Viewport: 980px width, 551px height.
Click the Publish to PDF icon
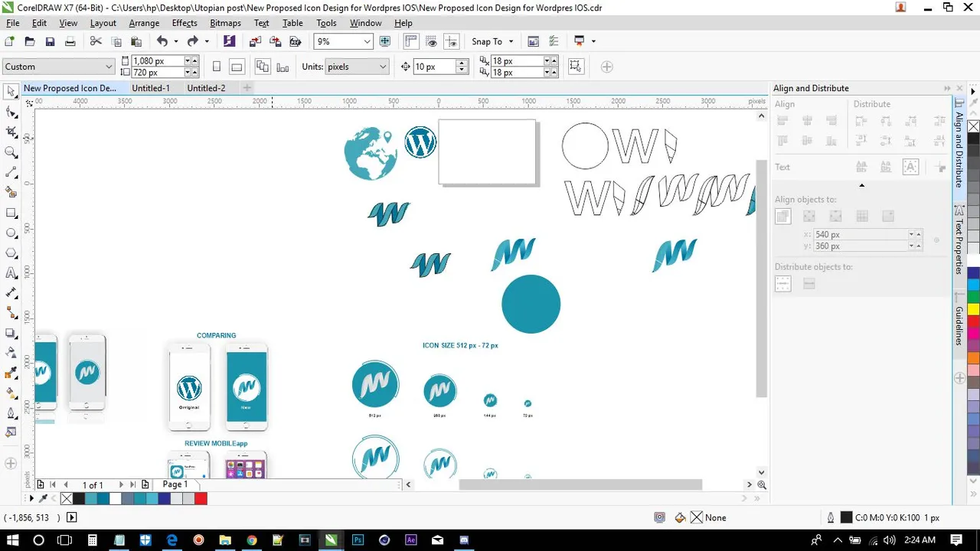[x=295, y=41]
